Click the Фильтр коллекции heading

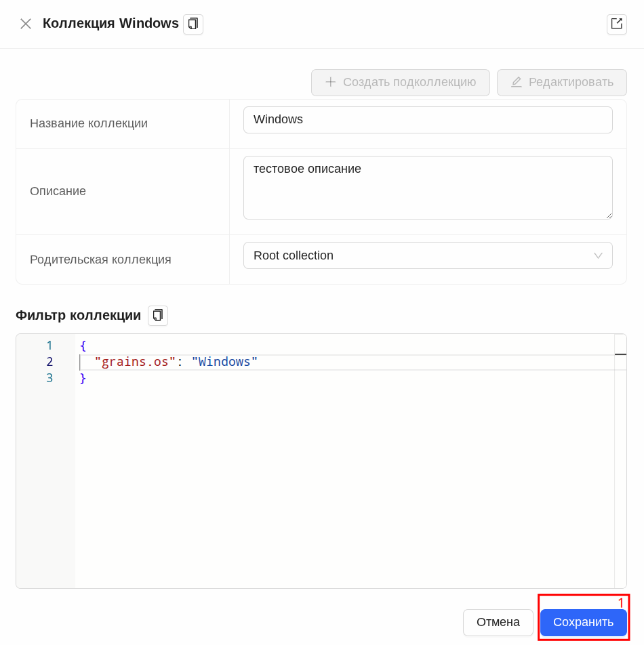[x=78, y=316]
